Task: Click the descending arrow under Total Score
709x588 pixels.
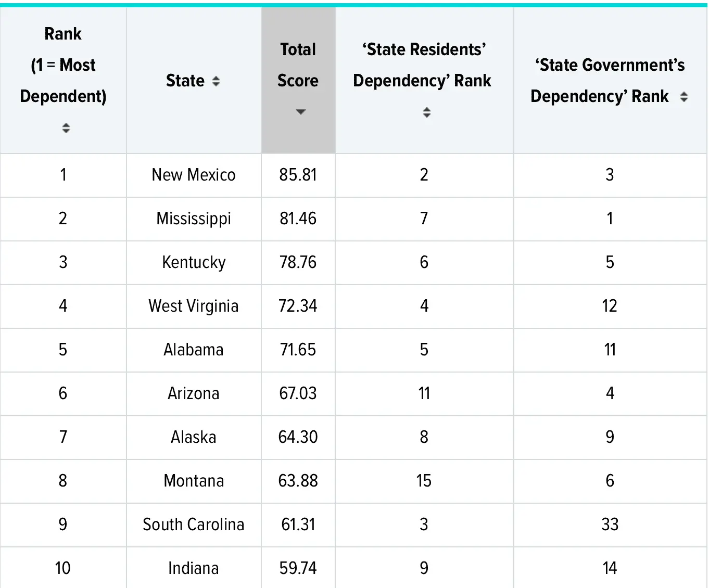Action: pyautogui.click(x=300, y=112)
